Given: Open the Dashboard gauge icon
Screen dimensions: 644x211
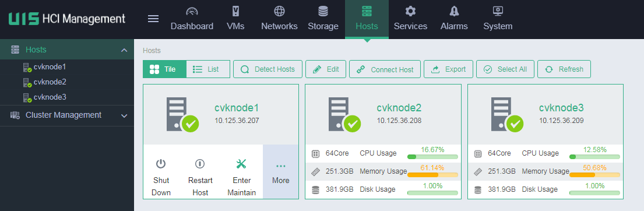Looking at the screenshot, I should (192, 11).
